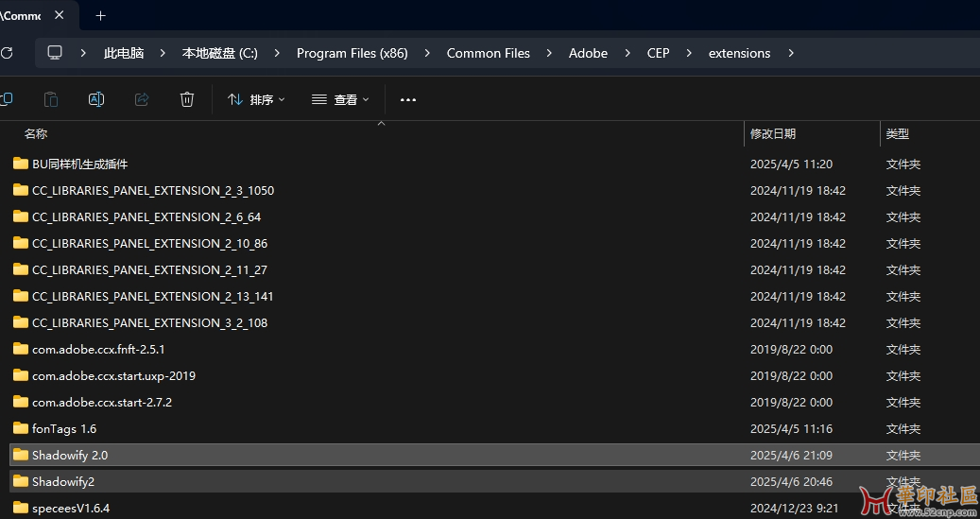Click the Paste clipboard icon in toolbar
The width and height of the screenshot is (980, 519).
click(51, 99)
